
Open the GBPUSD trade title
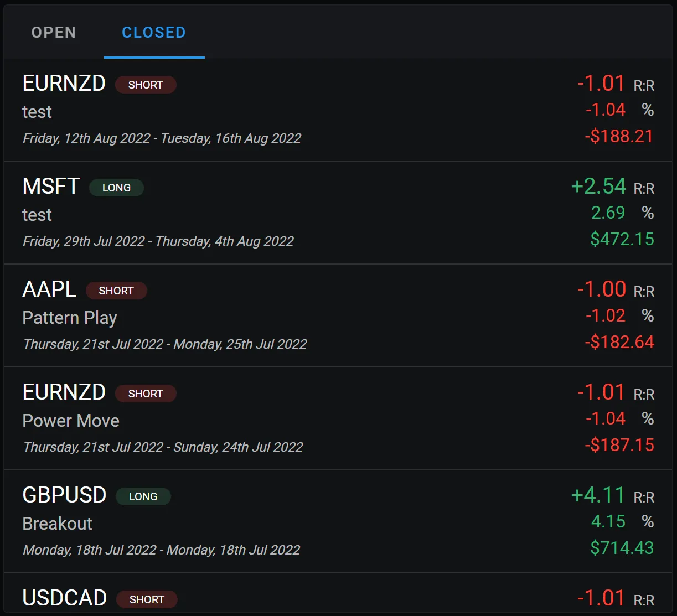tap(64, 495)
